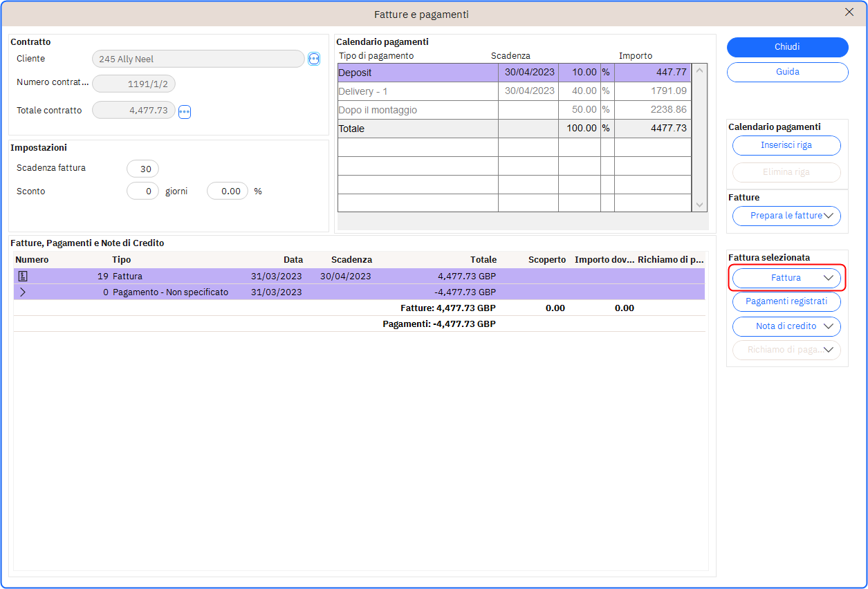This screenshot has height=589, width=868.
Task: Open the Fattura dropdown button
Action: 786,278
